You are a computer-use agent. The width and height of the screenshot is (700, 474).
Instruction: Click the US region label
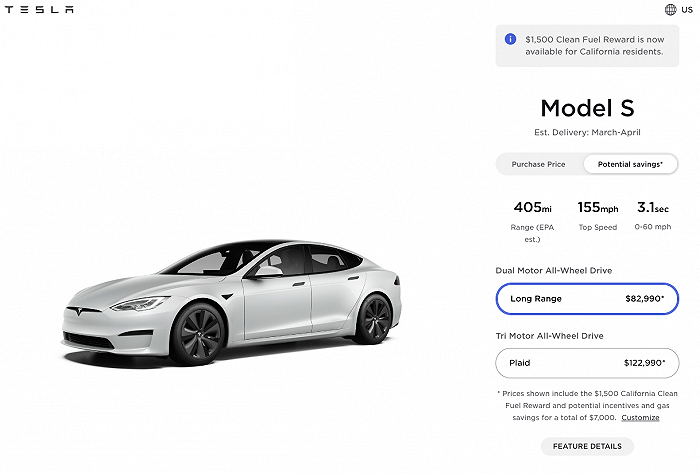[x=687, y=10]
